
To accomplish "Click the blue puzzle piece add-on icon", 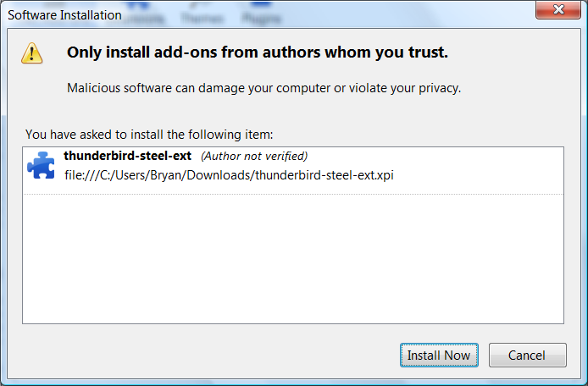I will click(x=41, y=165).
